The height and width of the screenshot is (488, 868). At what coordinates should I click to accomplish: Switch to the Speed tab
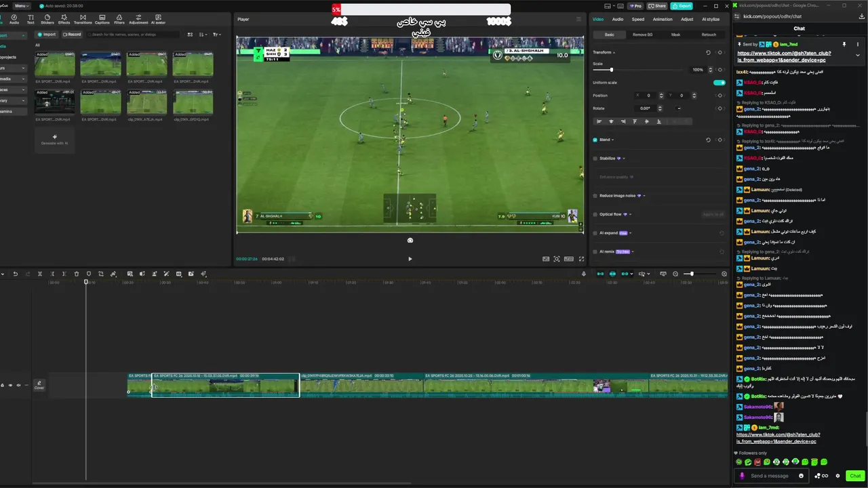(638, 19)
